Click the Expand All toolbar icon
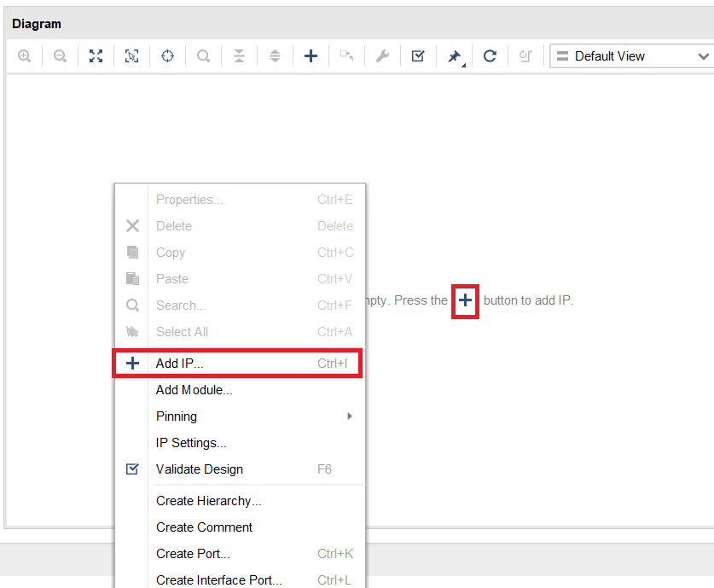Screen dimensions: 714x588 pyautogui.click(x=275, y=56)
